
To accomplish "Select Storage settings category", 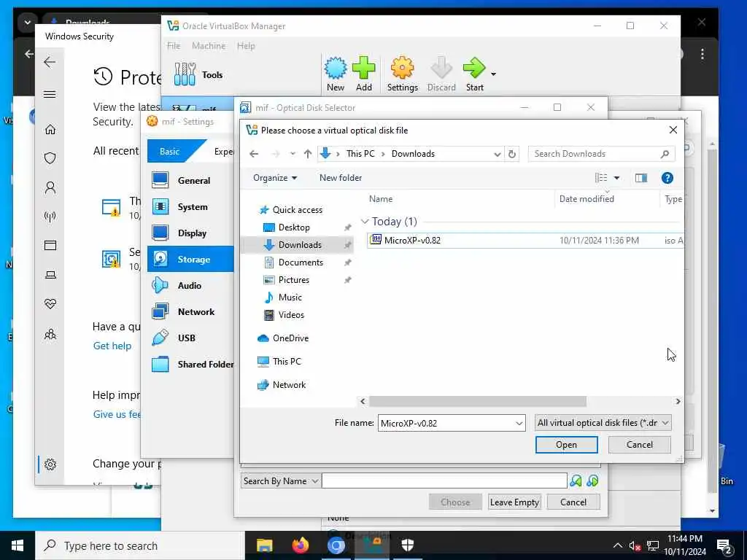I will click(190, 259).
